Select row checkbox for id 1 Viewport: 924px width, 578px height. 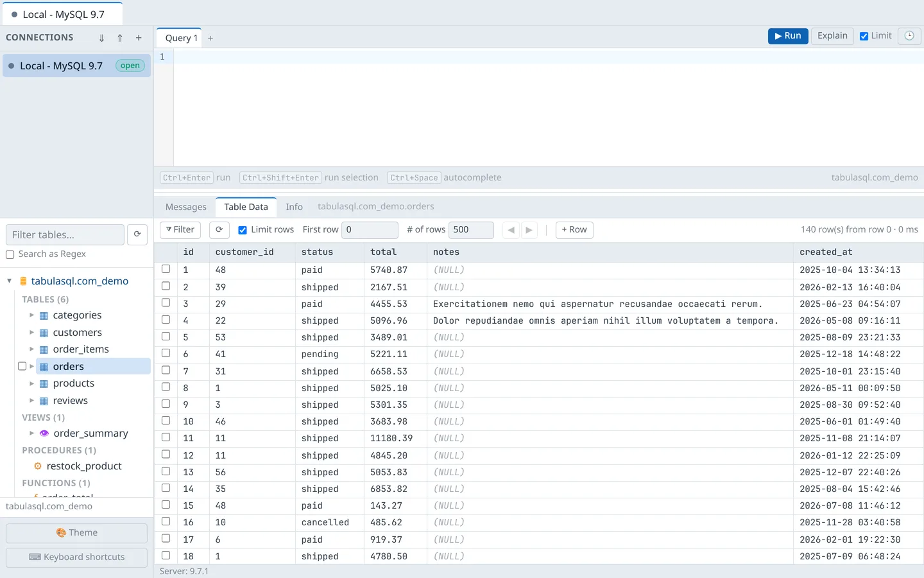click(x=166, y=269)
